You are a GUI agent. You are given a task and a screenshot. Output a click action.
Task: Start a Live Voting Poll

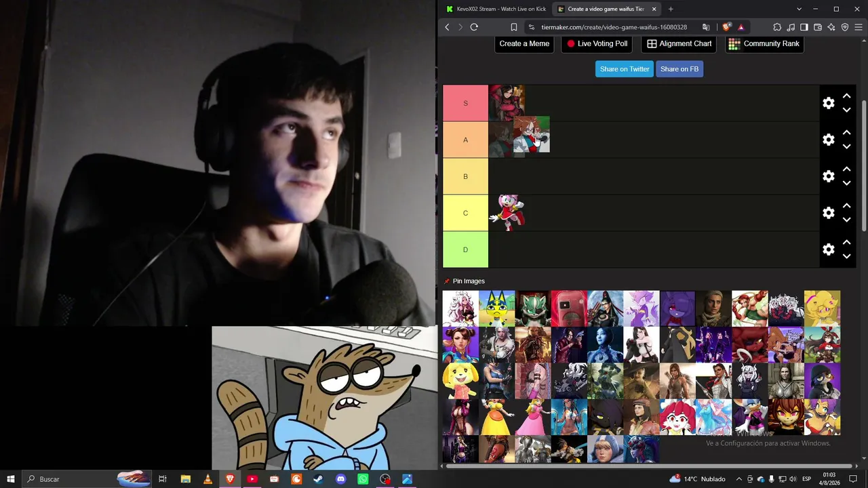[x=597, y=44]
